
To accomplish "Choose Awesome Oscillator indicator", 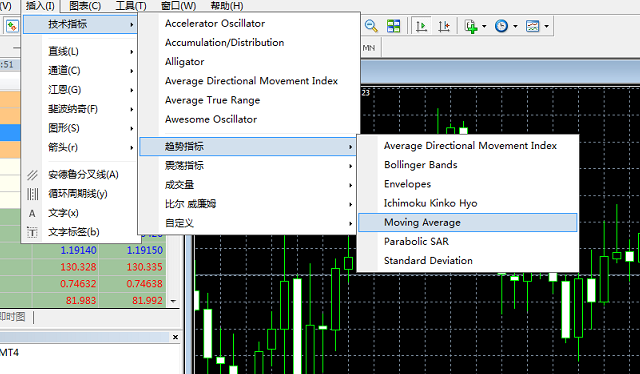I will coord(249,119).
